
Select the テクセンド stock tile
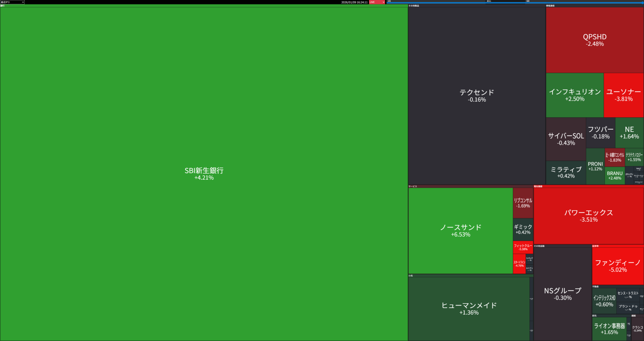point(477,95)
